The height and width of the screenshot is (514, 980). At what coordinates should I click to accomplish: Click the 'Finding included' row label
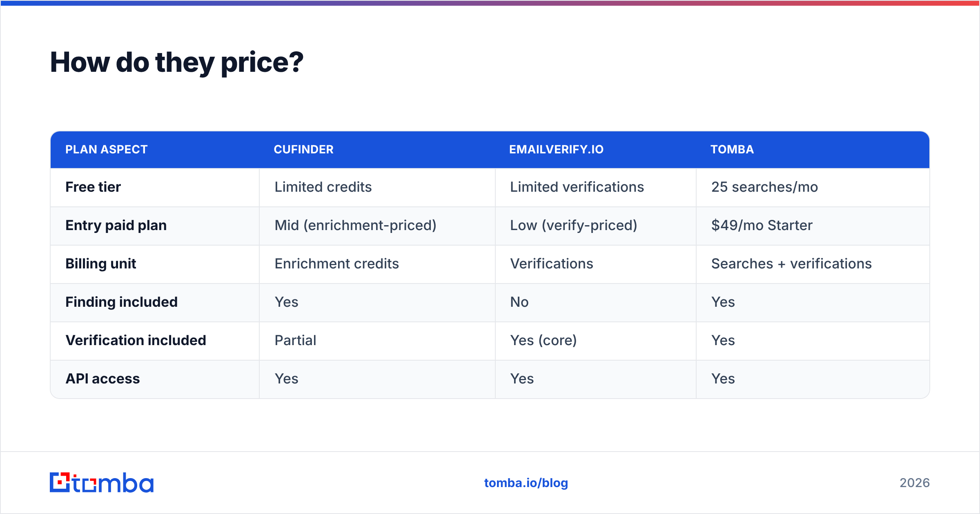click(x=122, y=302)
